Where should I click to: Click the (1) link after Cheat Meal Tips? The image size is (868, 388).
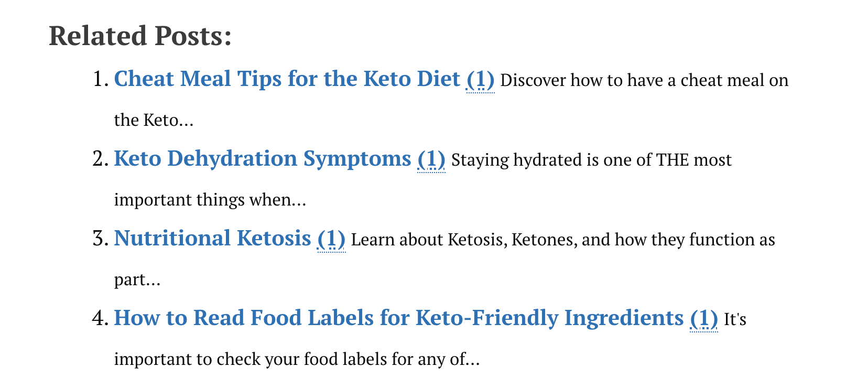[480, 80]
